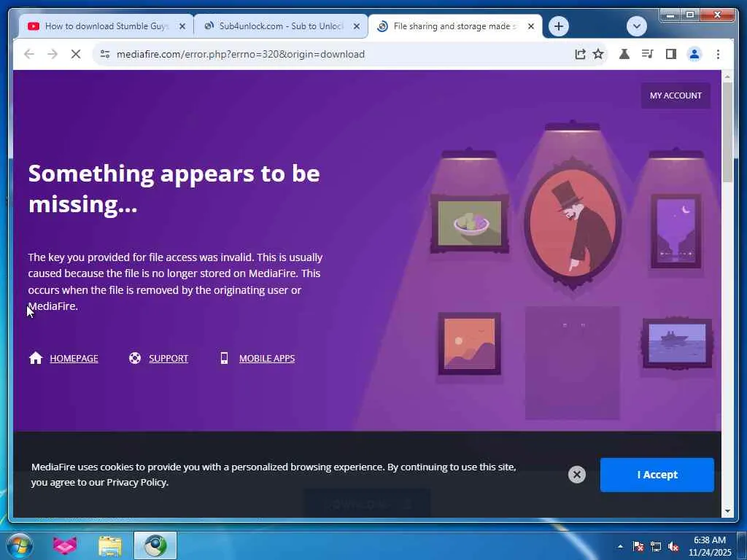Close the Sub4unlock.com tab

356,26
